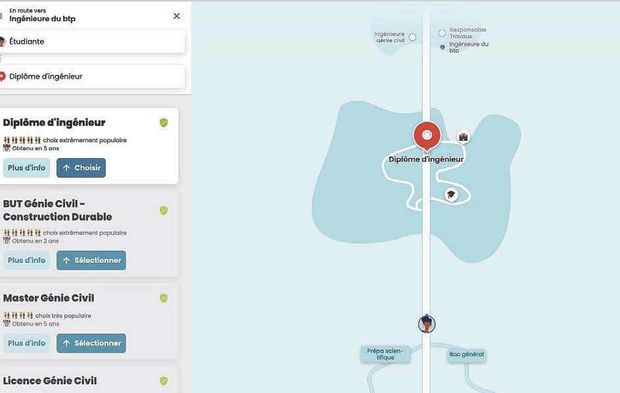620x393 pixels.
Task: Click the green shield on Licence Génie Civil card
Action: click(x=164, y=381)
